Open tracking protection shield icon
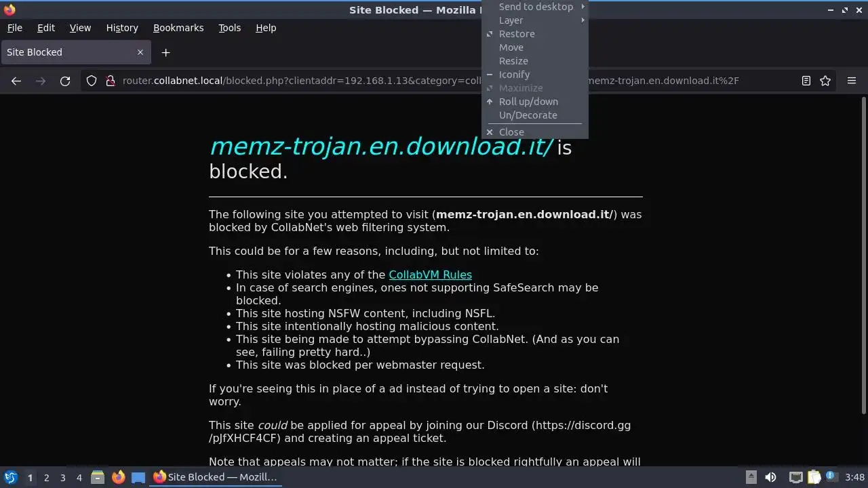 pyautogui.click(x=92, y=81)
